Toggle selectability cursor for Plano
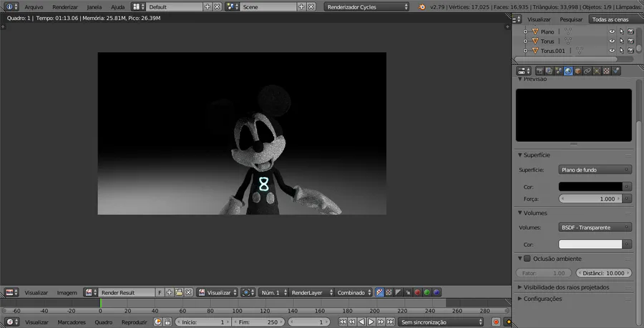The image size is (644, 328). pos(621,31)
